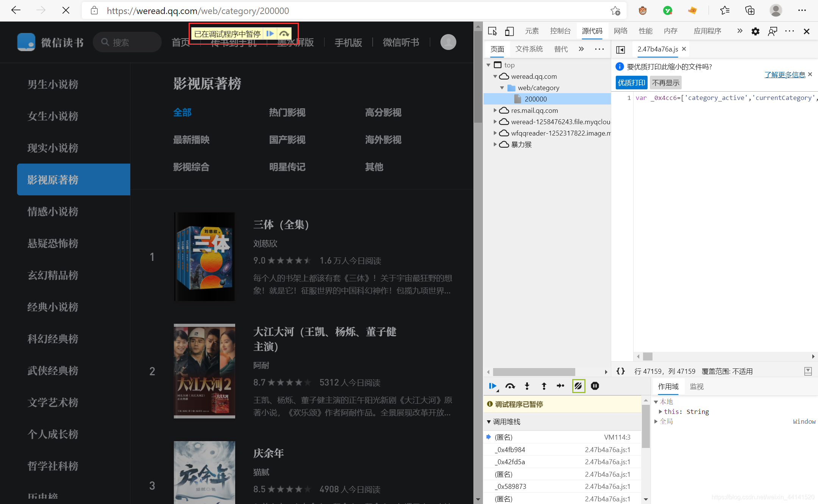Image resolution: width=818 pixels, height=504 pixels.
Task: Open browser Favorites list
Action: pos(725,11)
